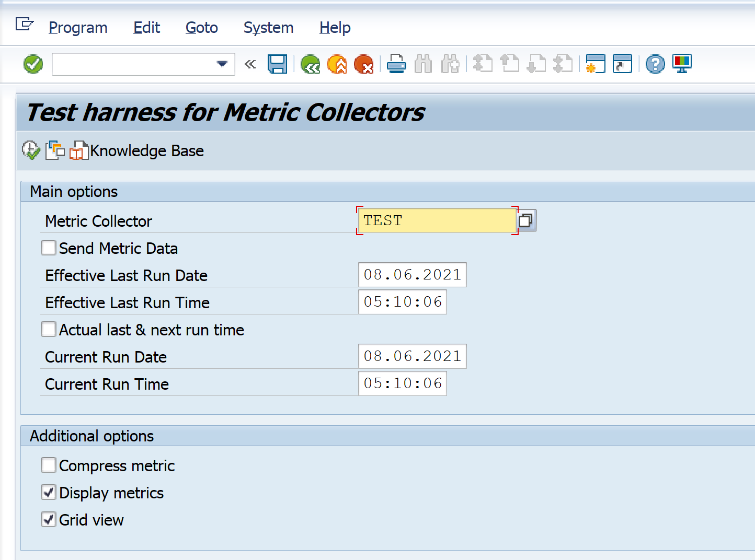Screen dimensions: 755x560
Task: Collapse command field with double chevron
Action: 250,64
